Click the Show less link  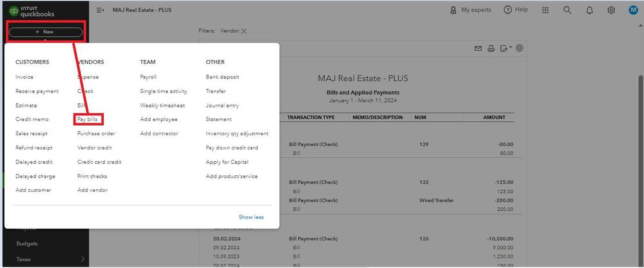point(251,217)
